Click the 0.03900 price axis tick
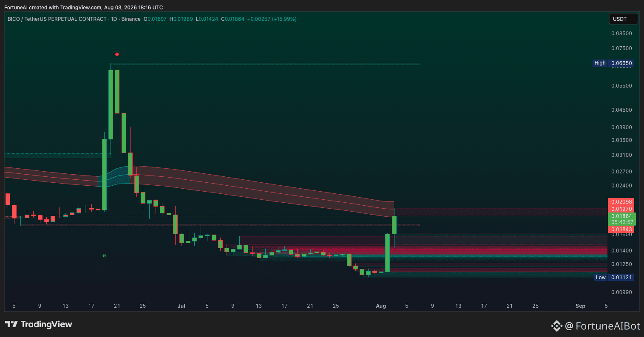Viewport: 644px width, 337px height. click(x=621, y=127)
